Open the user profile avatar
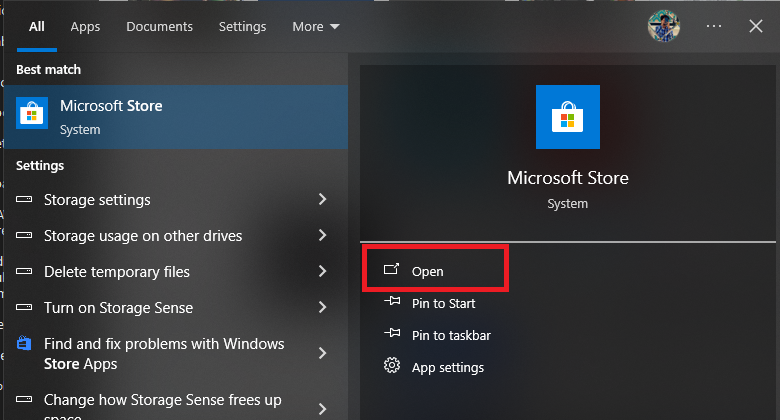Viewport: 780px width, 420px height. click(663, 27)
